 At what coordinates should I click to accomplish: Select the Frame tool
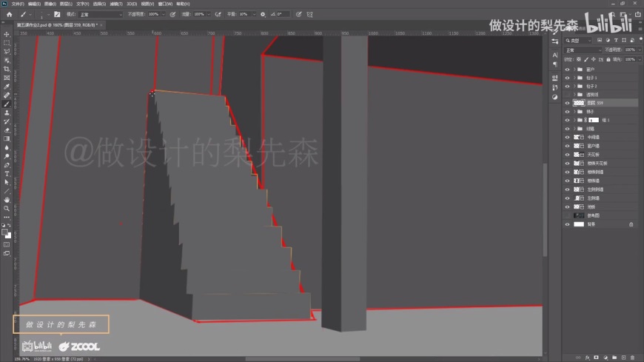7,78
